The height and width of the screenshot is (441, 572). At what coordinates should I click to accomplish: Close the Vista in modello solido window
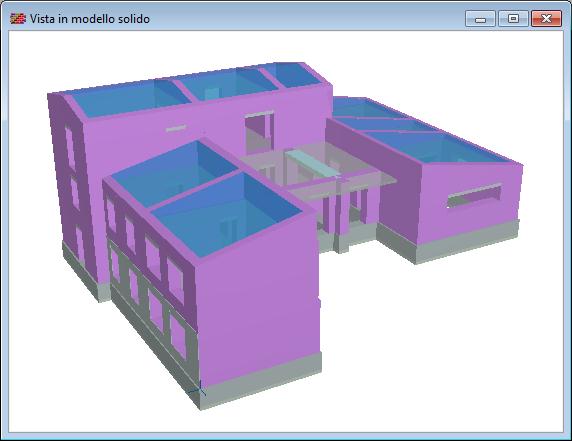point(546,19)
